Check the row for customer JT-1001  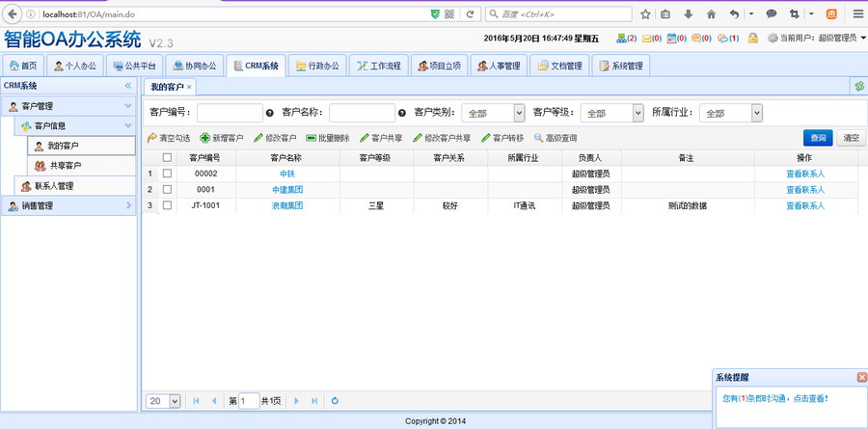point(167,205)
